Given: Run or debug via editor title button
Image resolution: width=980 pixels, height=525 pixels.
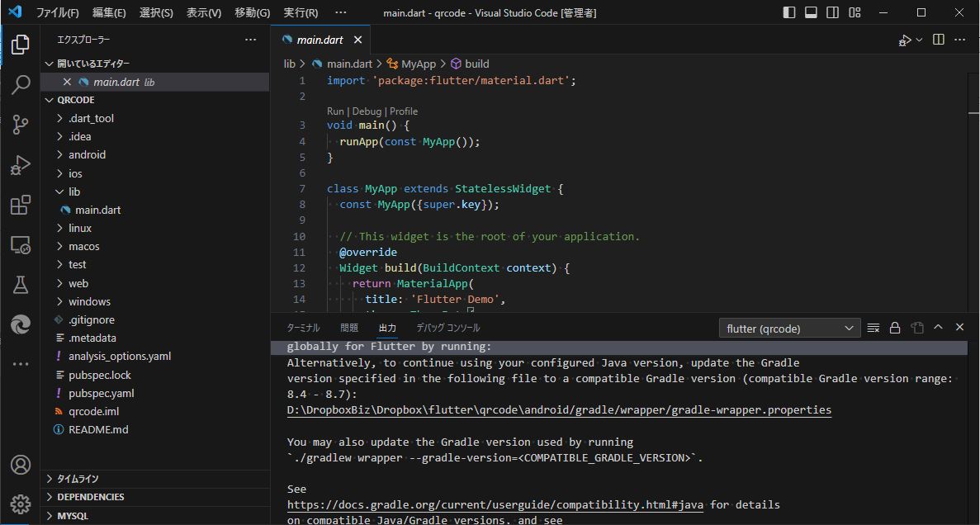Looking at the screenshot, I should click(904, 40).
